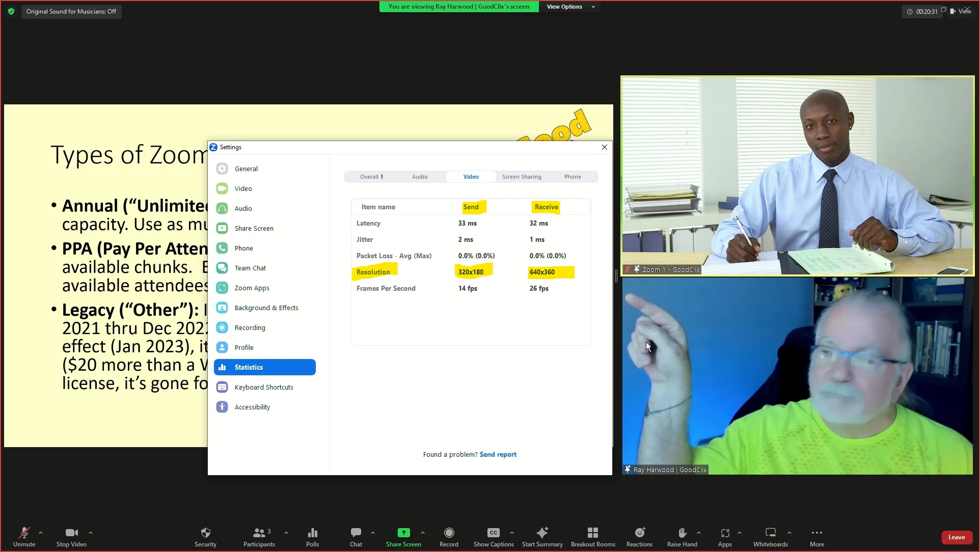980x552 pixels.
Task: Click the Security shield icon
Action: 205,533
